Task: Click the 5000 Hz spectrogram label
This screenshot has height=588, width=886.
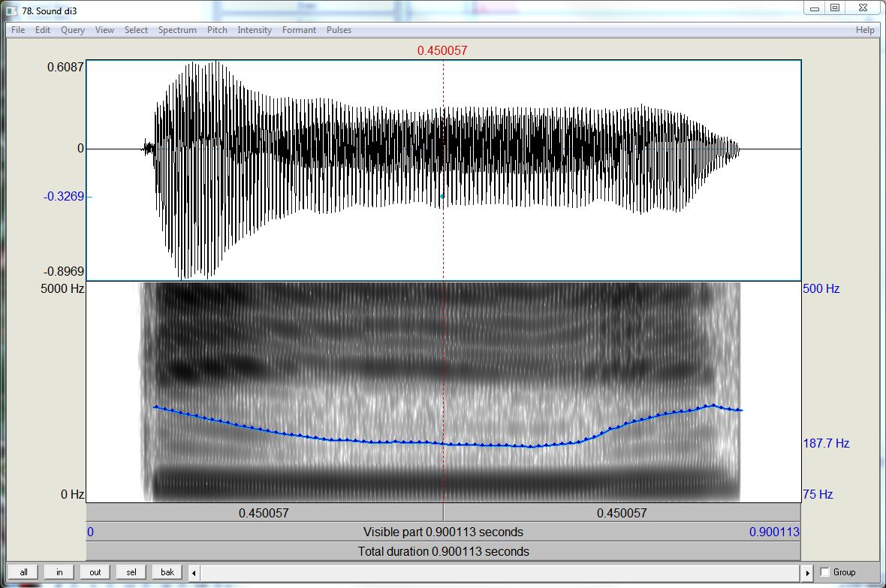Action: (62, 288)
